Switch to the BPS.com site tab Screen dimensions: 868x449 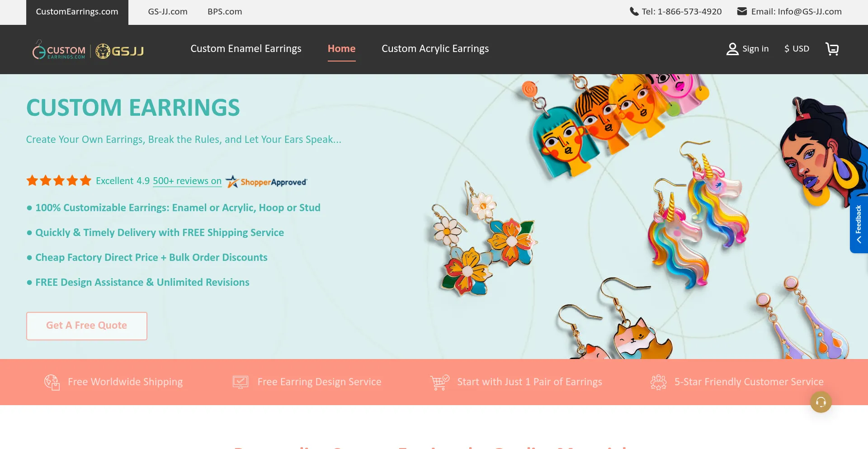(x=225, y=12)
